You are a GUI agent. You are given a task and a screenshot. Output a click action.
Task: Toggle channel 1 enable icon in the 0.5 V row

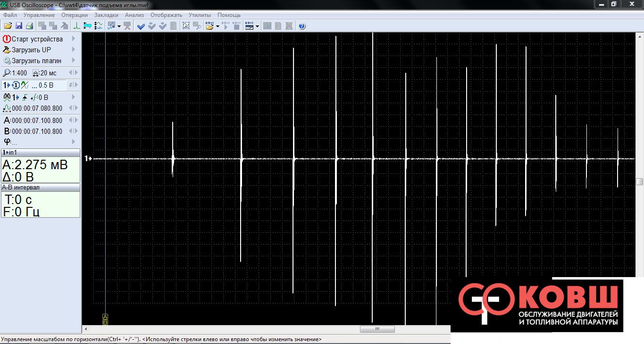tap(16, 85)
